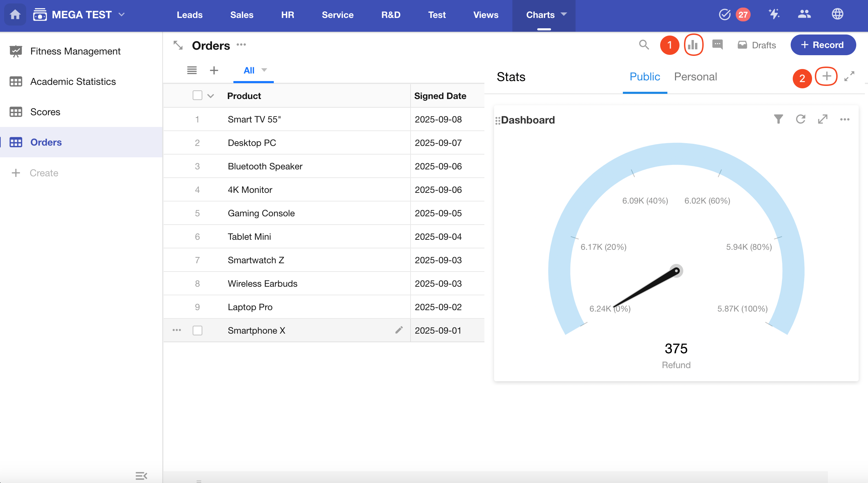This screenshot has height=483, width=868.
Task: Add a new chart with plus icon
Action: pos(826,76)
